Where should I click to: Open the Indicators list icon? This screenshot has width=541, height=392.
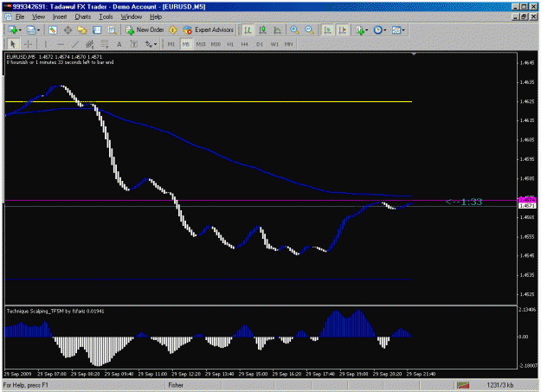(360, 30)
